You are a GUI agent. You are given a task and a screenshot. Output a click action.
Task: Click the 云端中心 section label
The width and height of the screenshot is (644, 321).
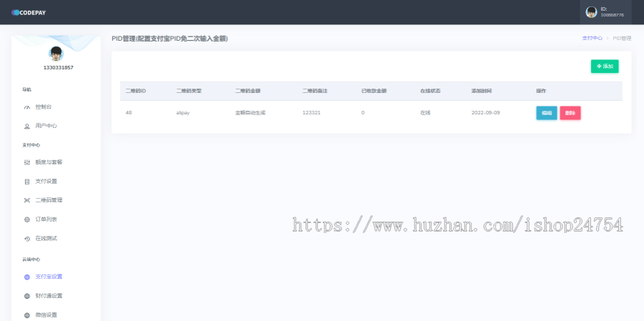(x=31, y=260)
